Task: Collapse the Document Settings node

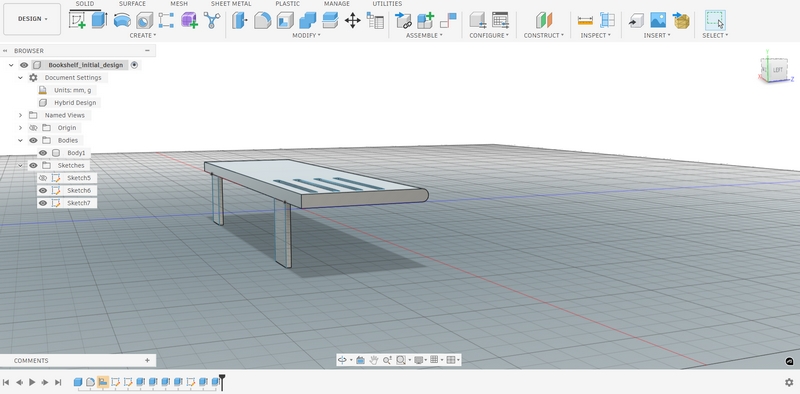Action: pyautogui.click(x=20, y=78)
